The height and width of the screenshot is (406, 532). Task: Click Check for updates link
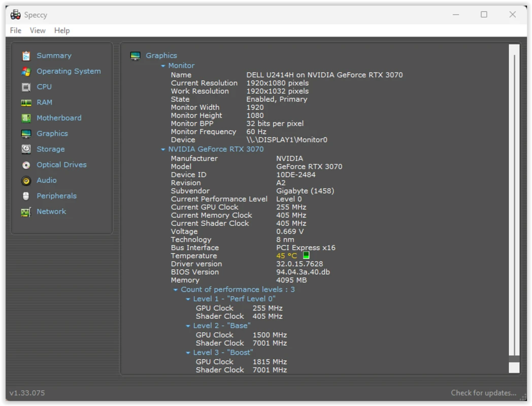click(484, 392)
